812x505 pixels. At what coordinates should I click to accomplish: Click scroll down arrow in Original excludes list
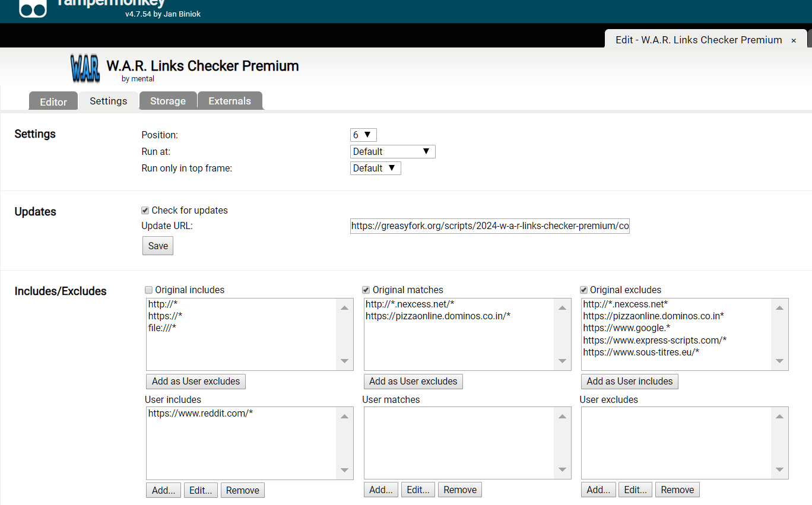coord(779,361)
